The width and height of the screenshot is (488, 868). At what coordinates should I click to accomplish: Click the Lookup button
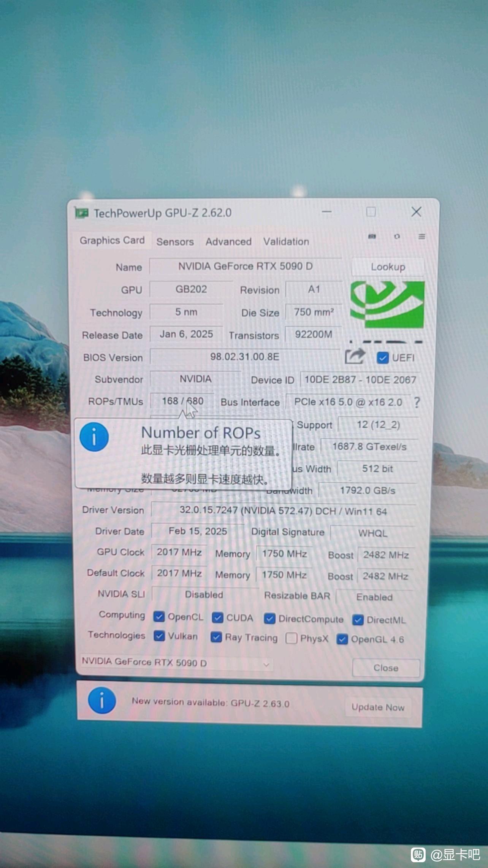coord(388,267)
